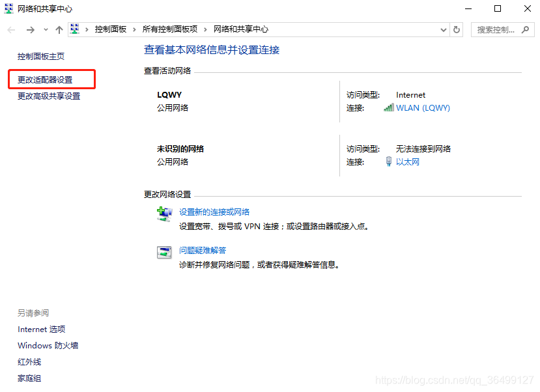Open 红外线 link
540x392 pixels.
29,362
